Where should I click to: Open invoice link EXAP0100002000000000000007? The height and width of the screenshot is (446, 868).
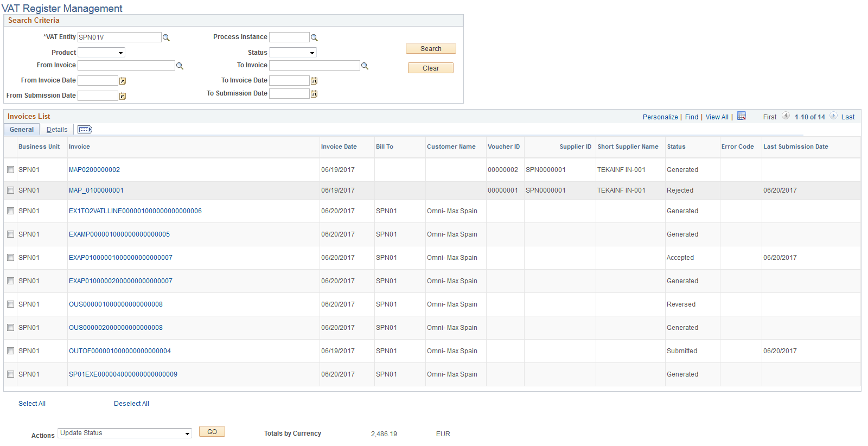[120, 281]
